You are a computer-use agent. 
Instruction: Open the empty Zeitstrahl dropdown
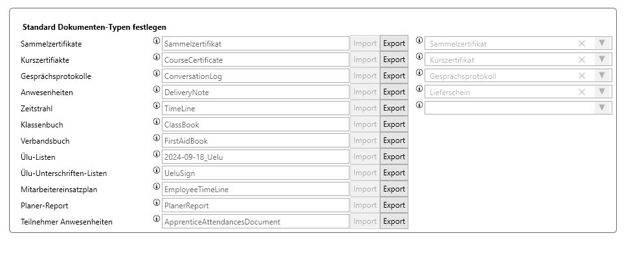coord(518,108)
